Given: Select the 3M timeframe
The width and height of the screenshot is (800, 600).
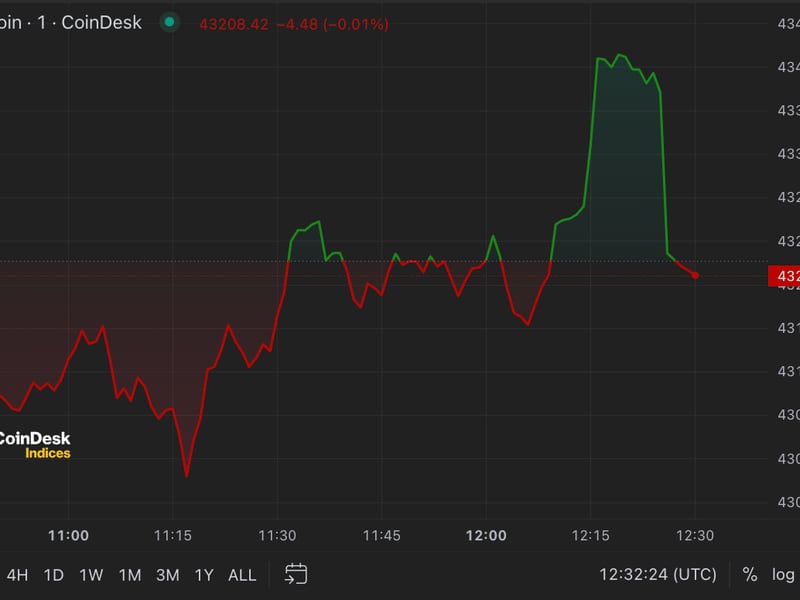Looking at the screenshot, I should pyautogui.click(x=169, y=575).
